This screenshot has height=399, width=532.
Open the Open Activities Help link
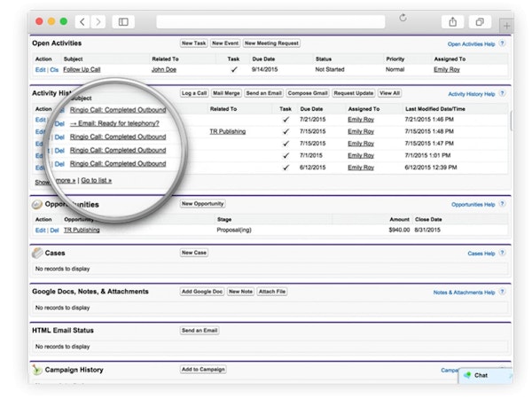tap(472, 44)
